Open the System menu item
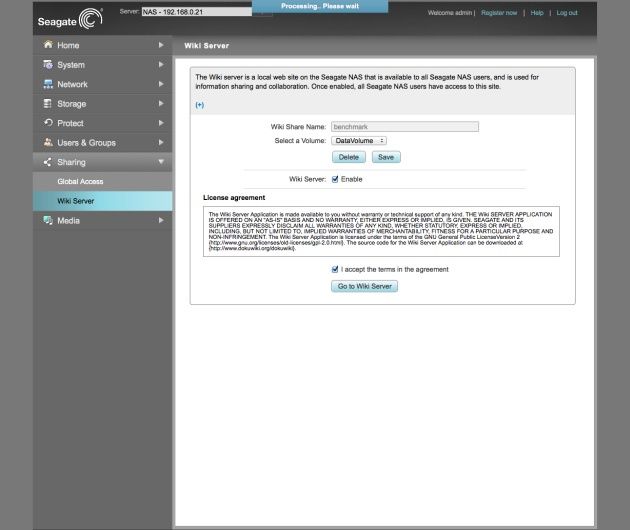630x530 pixels. pyautogui.click(x=102, y=65)
